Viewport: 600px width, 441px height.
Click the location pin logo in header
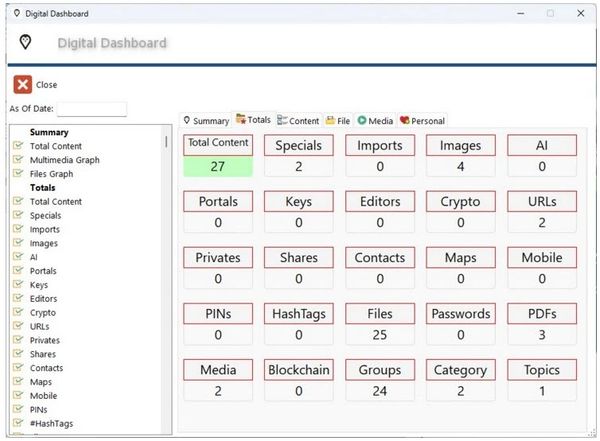pos(26,42)
